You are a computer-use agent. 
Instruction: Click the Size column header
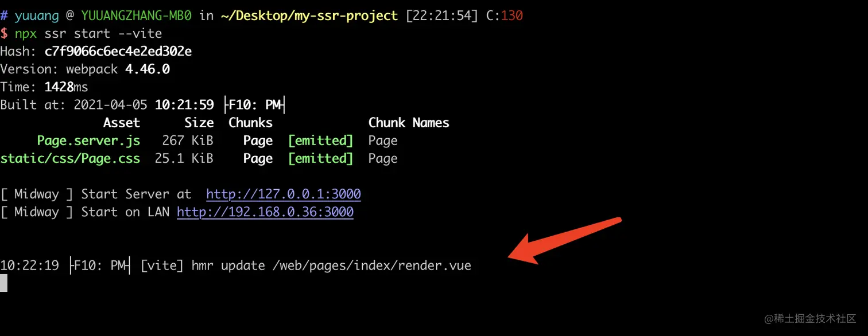[x=199, y=123]
